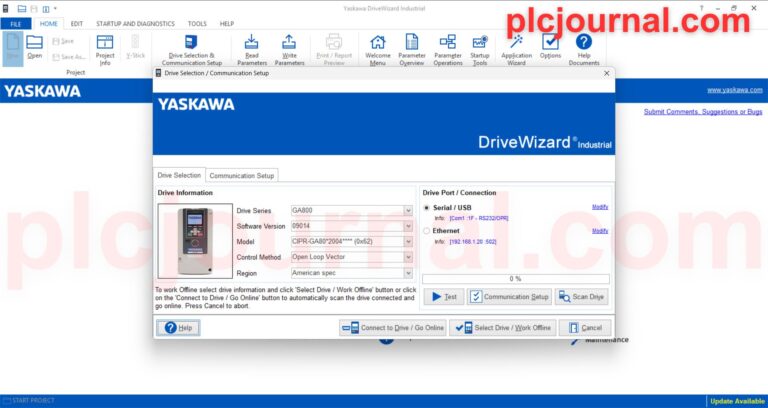Click the 0 % progress bar
The image size is (768, 408).
(516, 279)
